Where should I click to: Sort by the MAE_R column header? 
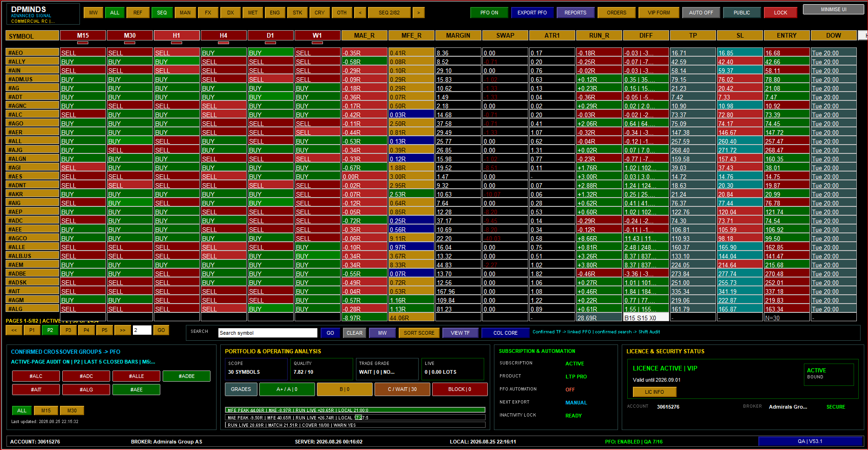pyautogui.click(x=364, y=35)
